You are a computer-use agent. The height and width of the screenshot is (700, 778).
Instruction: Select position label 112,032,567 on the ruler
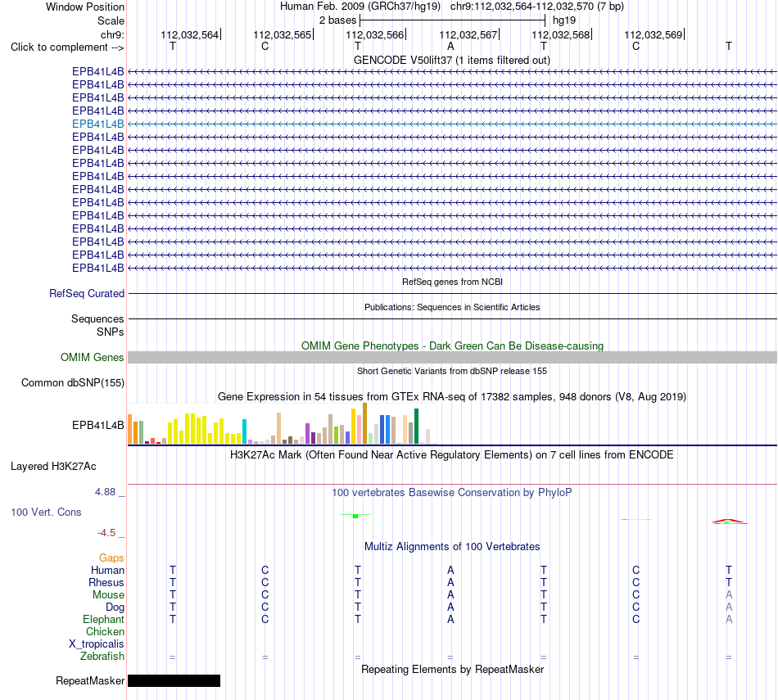pos(468,34)
